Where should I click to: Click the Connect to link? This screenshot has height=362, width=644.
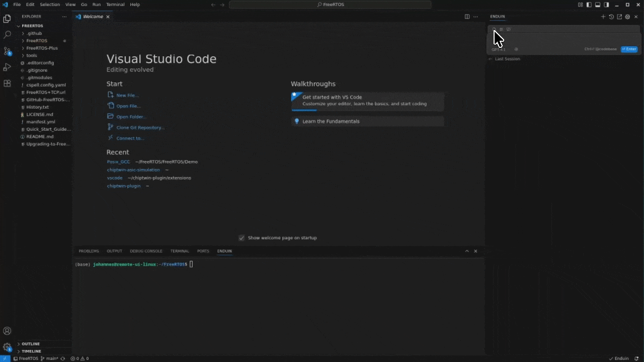click(x=130, y=138)
